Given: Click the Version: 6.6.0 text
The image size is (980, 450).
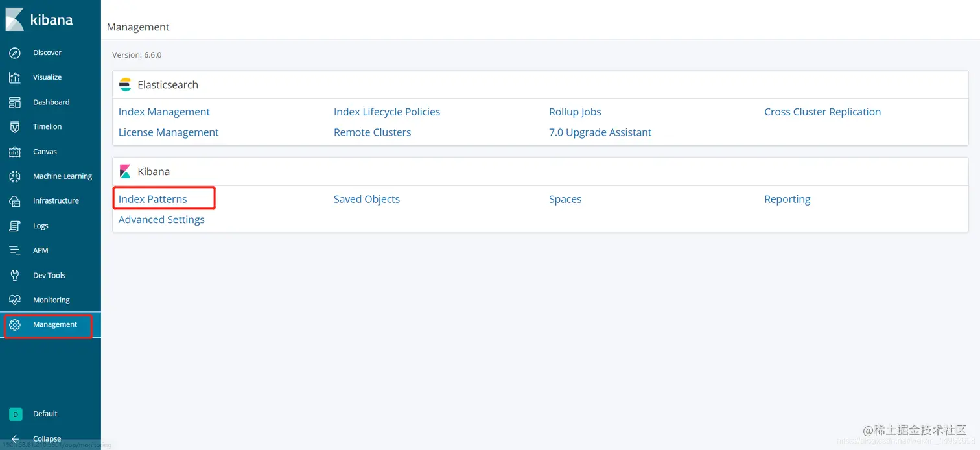Looking at the screenshot, I should point(137,55).
